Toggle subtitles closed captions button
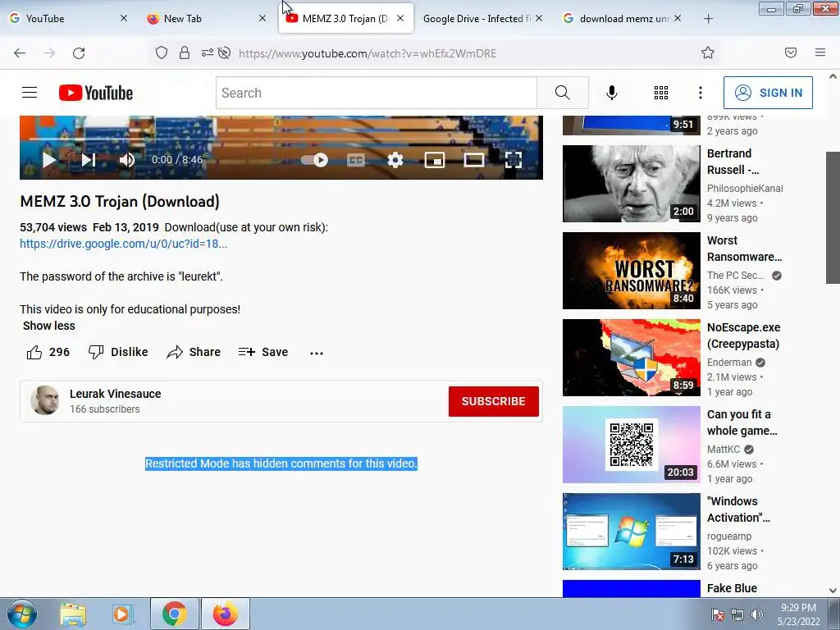Image resolution: width=840 pixels, height=630 pixels. [x=356, y=160]
